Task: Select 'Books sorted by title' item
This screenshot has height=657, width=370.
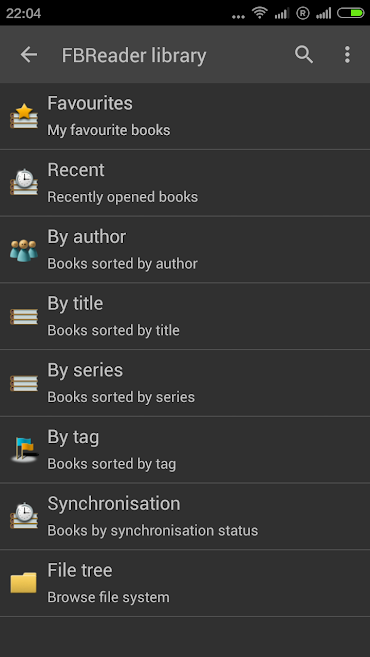Action: tap(114, 330)
